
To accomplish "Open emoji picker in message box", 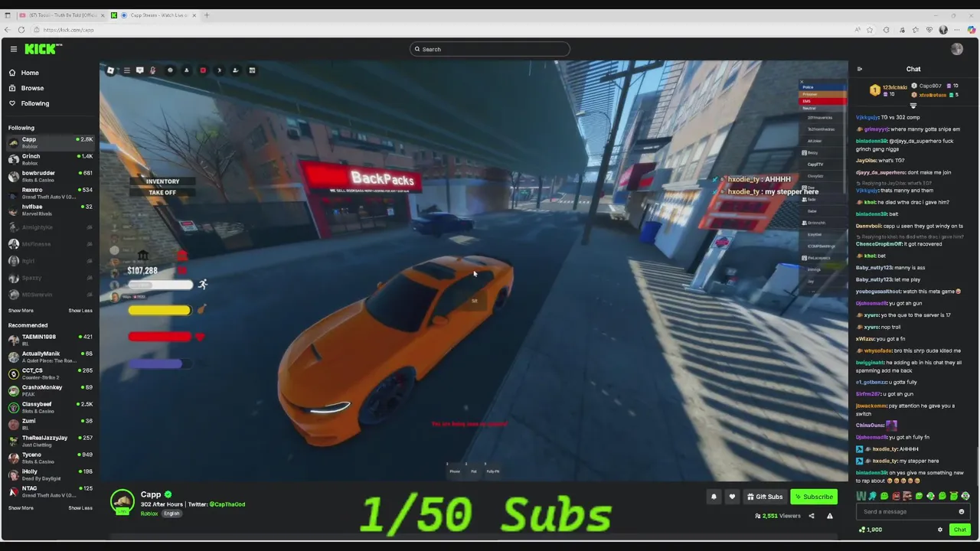I will (x=962, y=512).
